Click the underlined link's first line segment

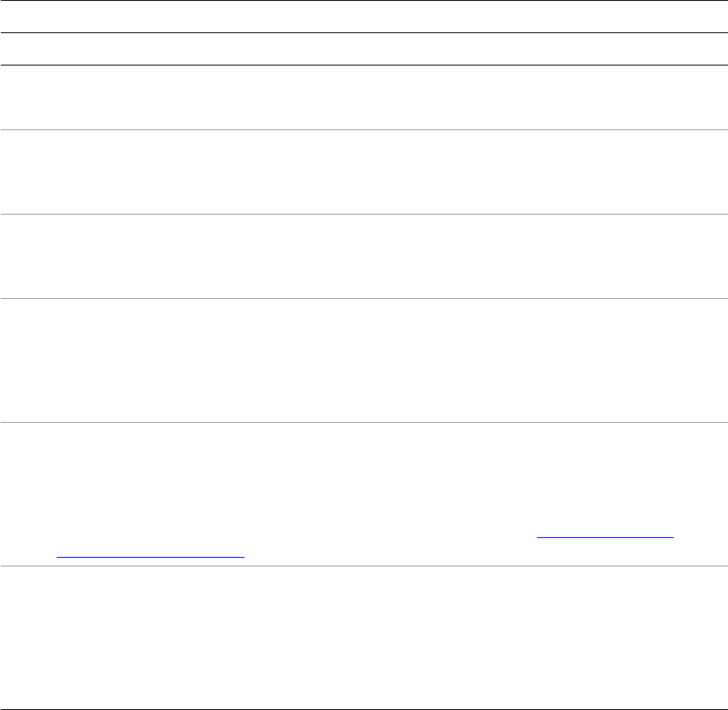point(606,536)
